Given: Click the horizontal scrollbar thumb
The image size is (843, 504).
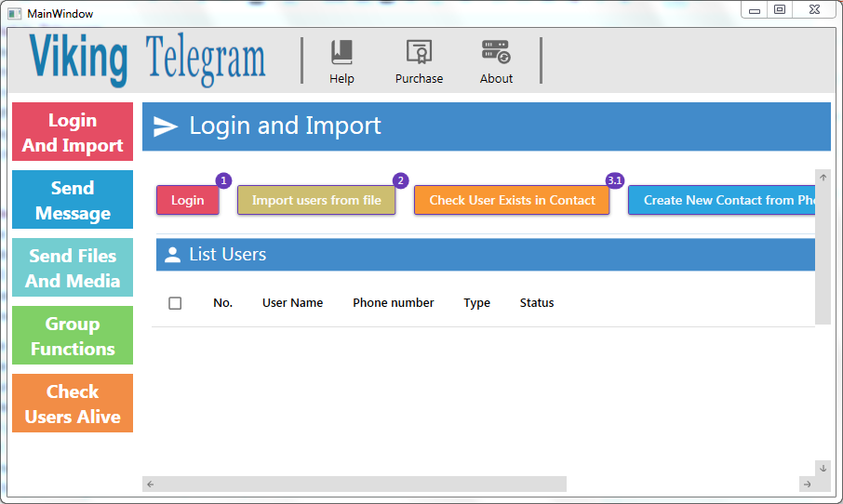Looking at the screenshot, I should click(362, 484).
